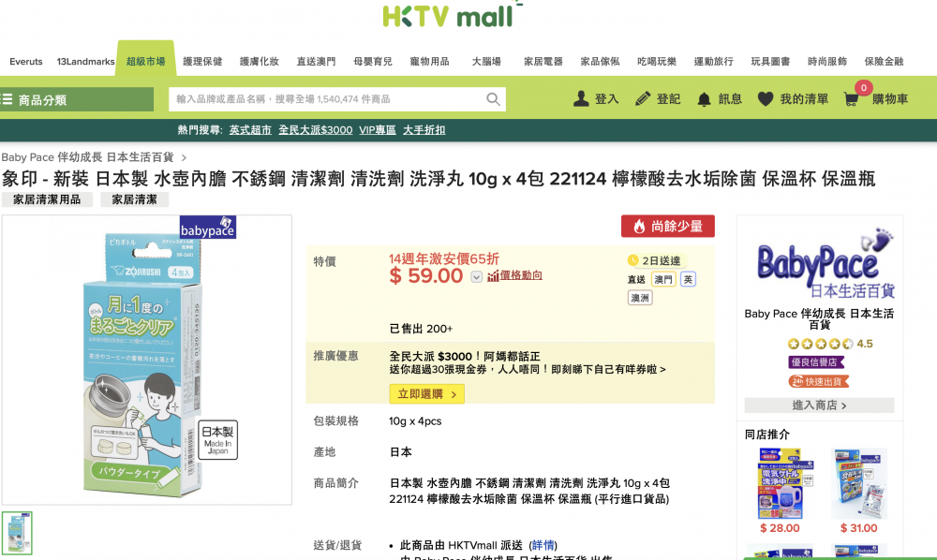Screen dimensions: 937x560
Task: Open the Everuts tab
Action: (26, 62)
